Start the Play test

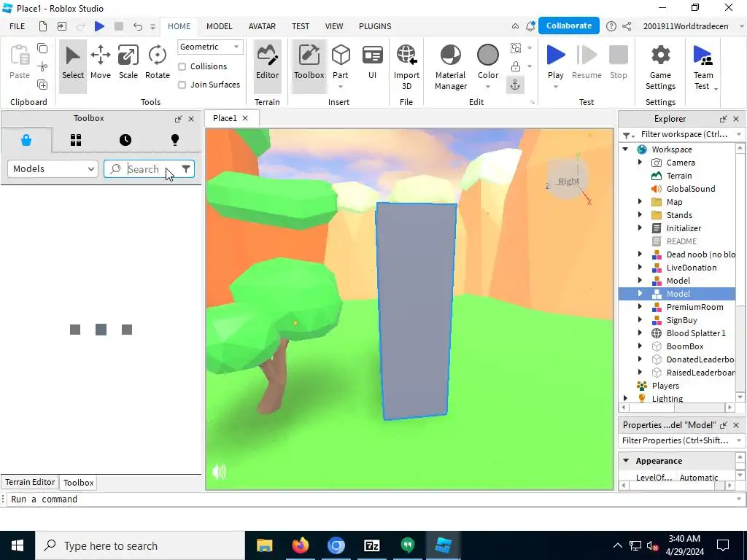point(555,61)
